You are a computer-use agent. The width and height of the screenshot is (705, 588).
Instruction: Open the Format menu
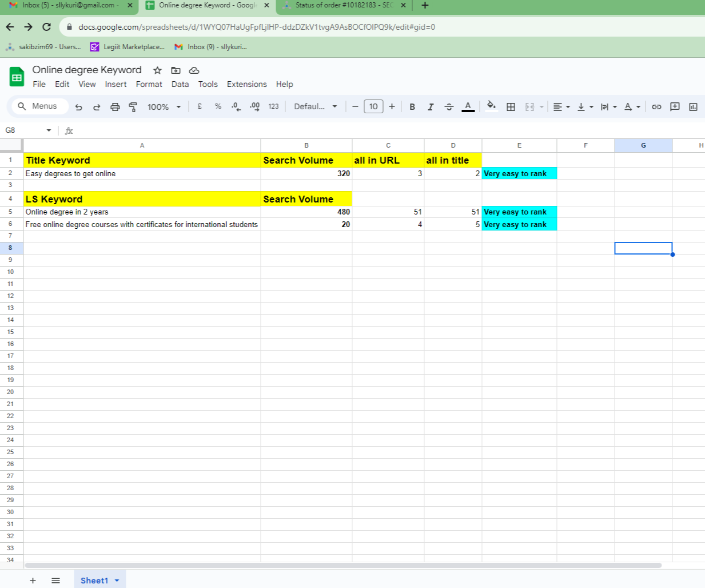pyautogui.click(x=149, y=84)
